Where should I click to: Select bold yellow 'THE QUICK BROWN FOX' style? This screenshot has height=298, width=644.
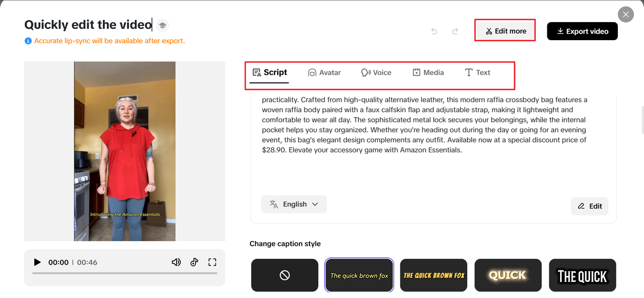(434, 275)
